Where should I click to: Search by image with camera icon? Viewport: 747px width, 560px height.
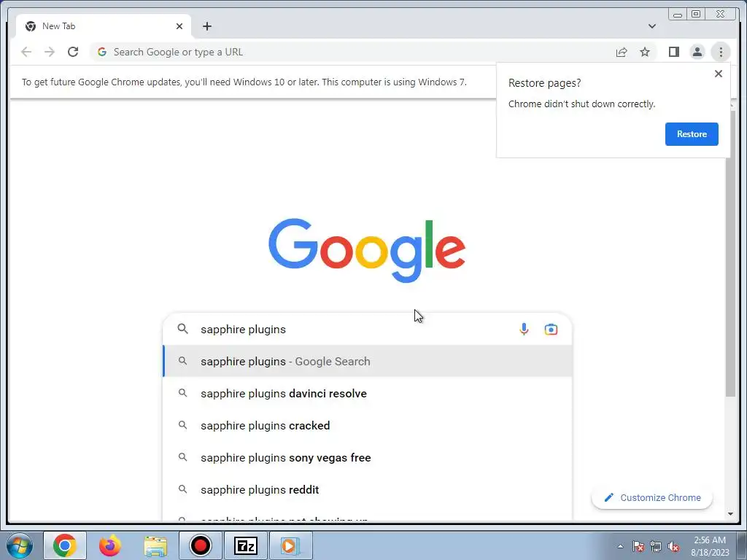551,329
